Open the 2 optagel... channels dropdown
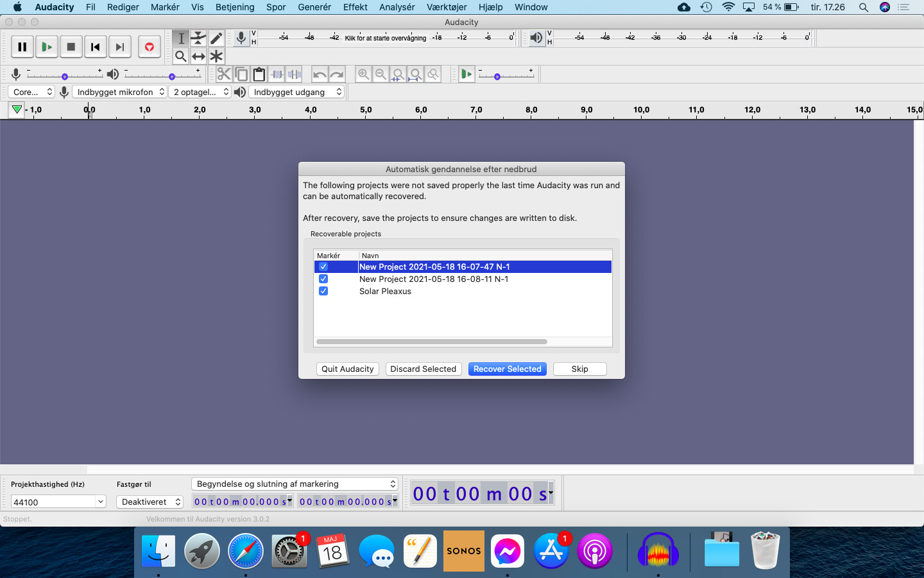This screenshot has height=578, width=924. pos(200,92)
